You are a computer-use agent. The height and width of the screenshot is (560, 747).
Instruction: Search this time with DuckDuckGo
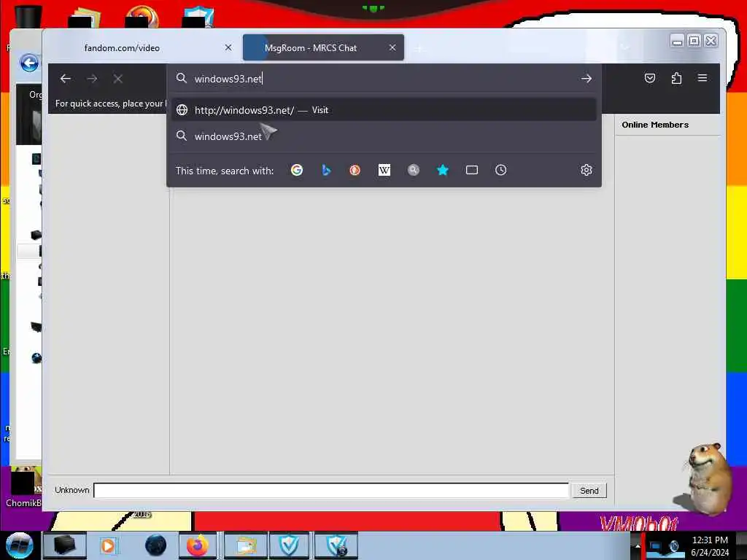(x=355, y=170)
